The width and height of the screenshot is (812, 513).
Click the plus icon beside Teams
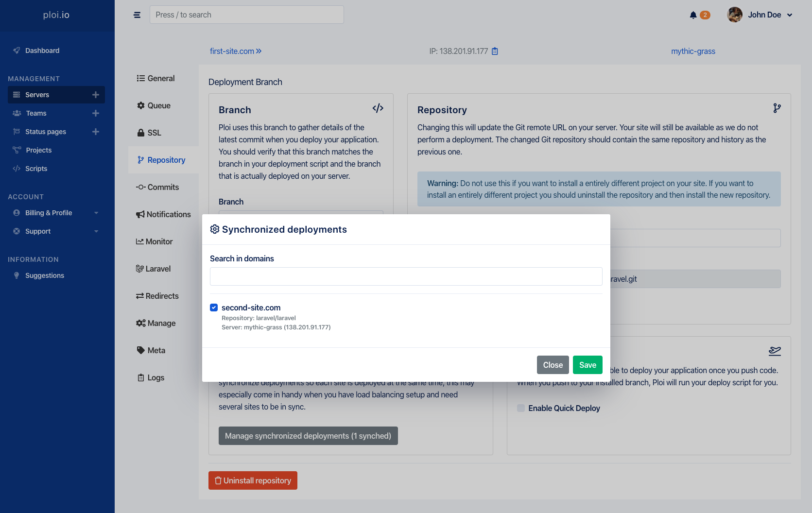pyautogui.click(x=96, y=113)
